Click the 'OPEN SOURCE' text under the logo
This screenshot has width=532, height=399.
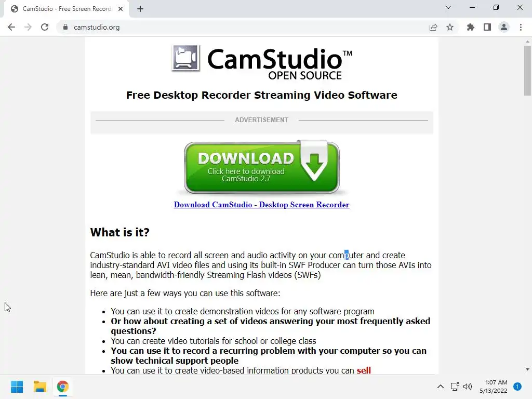click(x=305, y=75)
